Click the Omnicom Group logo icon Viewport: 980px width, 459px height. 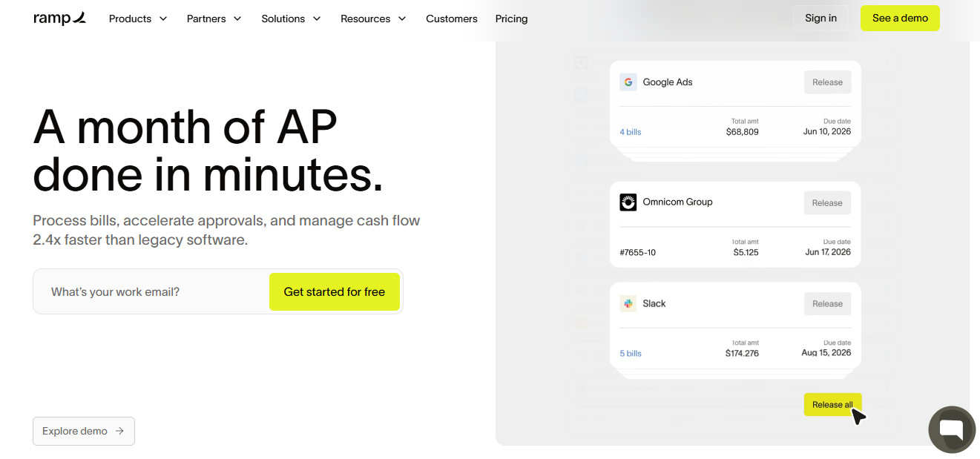pos(628,202)
